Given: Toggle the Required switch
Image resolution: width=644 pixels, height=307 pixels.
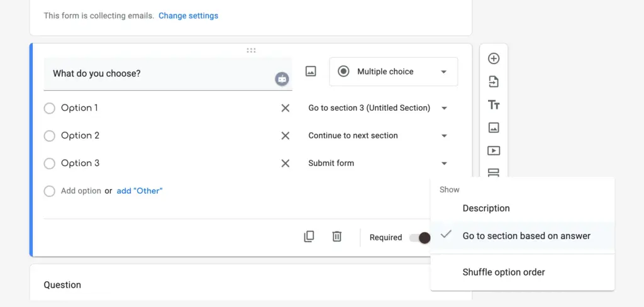Looking at the screenshot, I should point(419,238).
